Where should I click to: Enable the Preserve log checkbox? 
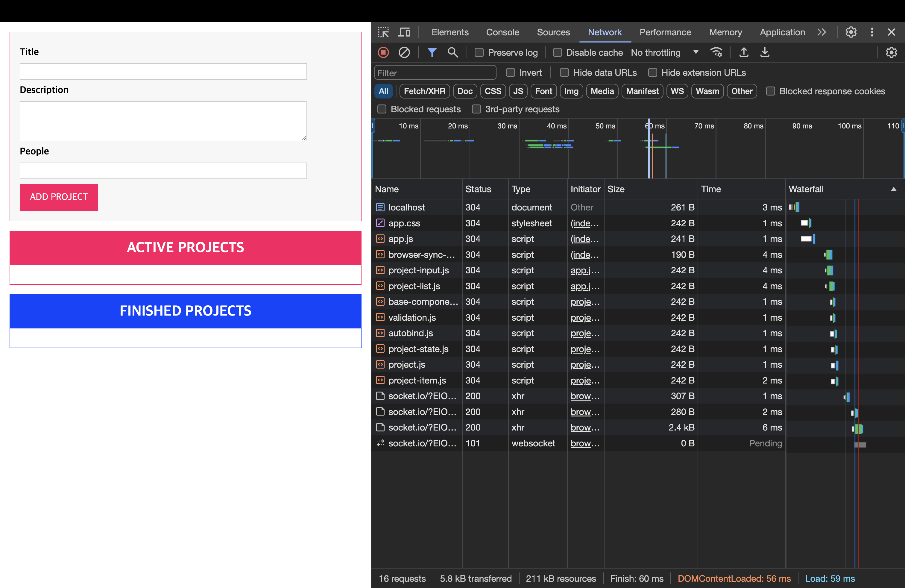[479, 52]
